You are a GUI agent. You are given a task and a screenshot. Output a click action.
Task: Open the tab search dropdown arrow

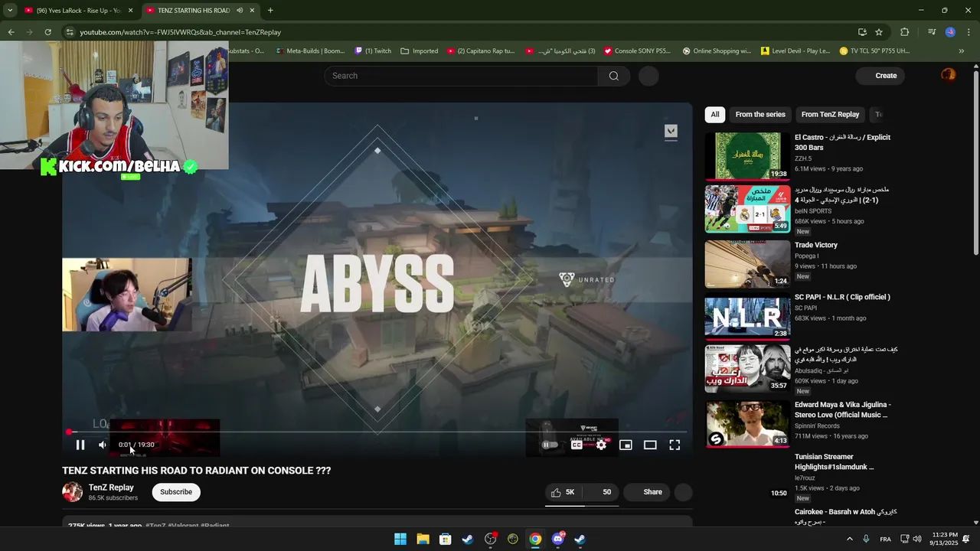[x=9, y=11]
